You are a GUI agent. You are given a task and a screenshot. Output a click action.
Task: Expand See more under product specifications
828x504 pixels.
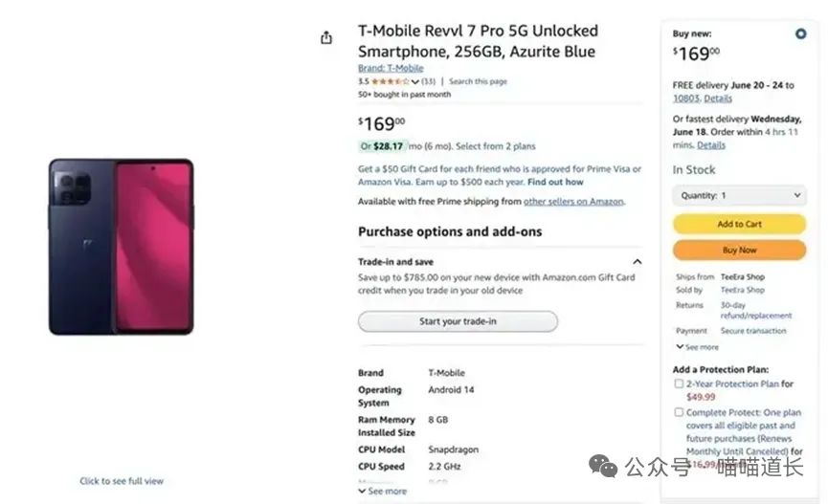tap(387, 491)
